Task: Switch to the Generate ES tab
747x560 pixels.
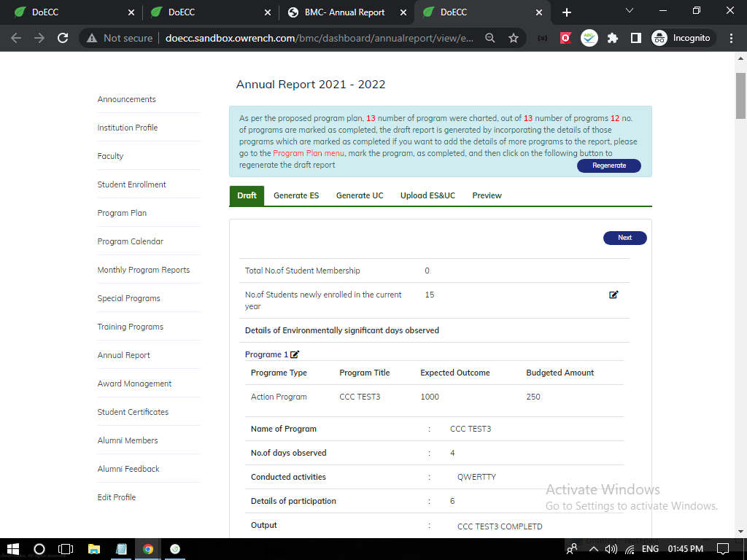Action: pyautogui.click(x=295, y=195)
